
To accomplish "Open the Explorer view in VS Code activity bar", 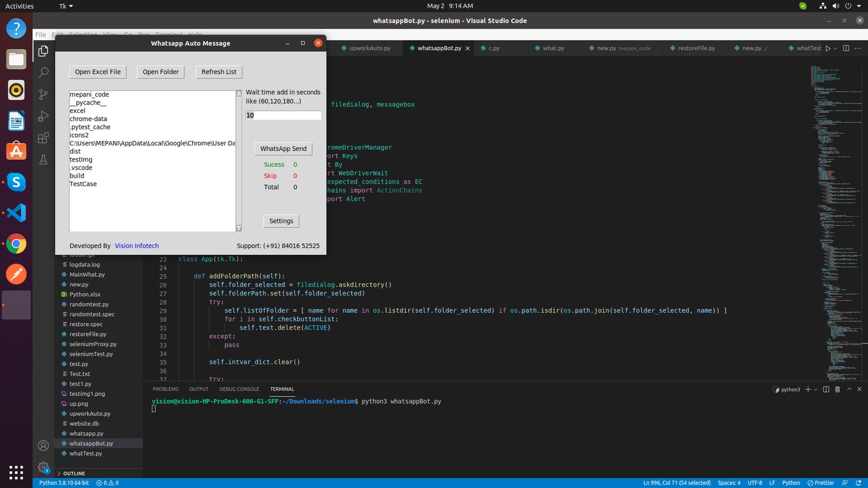I will tap(43, 51).
